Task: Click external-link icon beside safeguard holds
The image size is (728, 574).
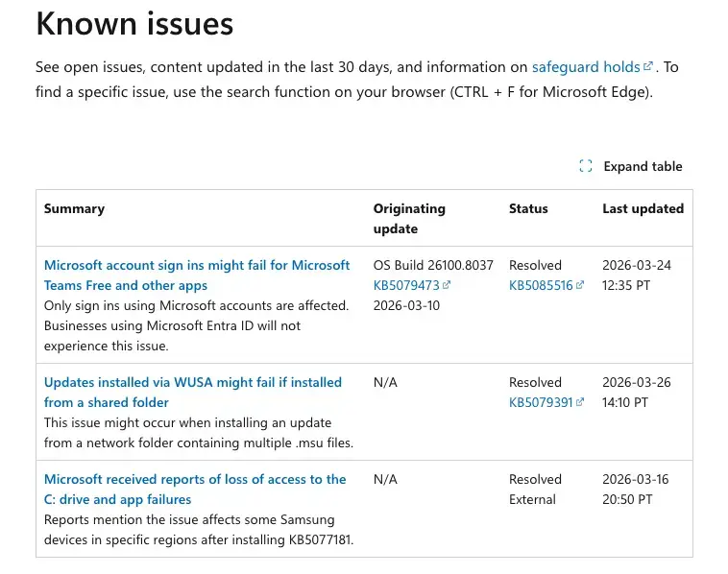Action: tap(648, 67)
